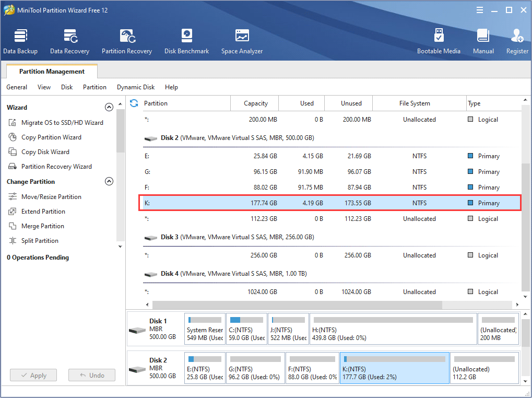Collapse the Change Partition section
Viewport: 532px width, 398px height.
pyautogui.click(x=109, y=181)
